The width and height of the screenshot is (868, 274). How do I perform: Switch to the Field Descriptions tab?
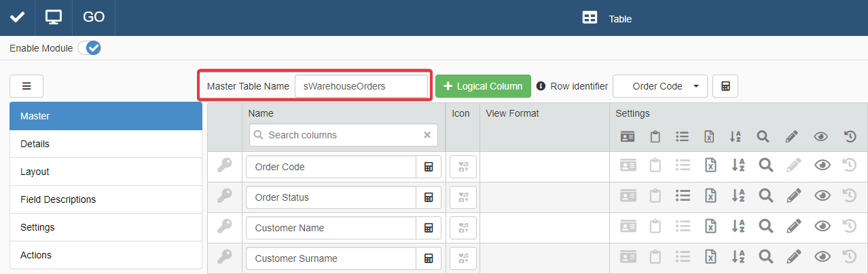pyautogui.click(x=106, y=199)
